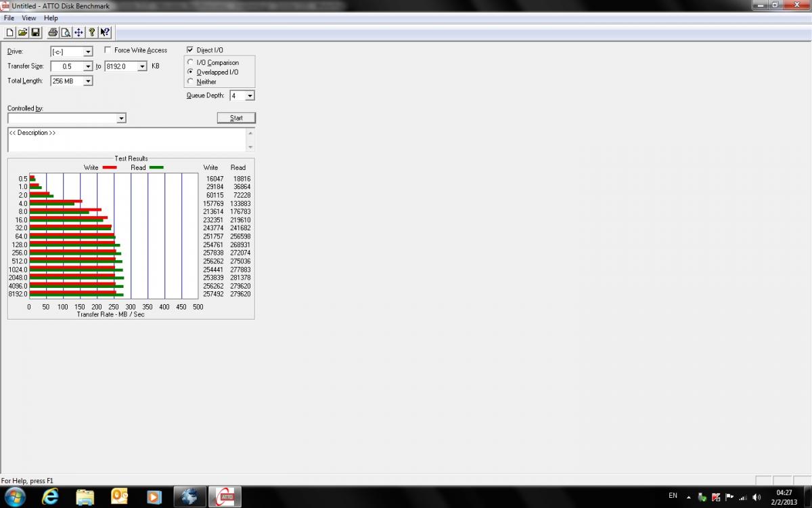
Task: Show hidden tray icons arrow
Action: (689, 497)
